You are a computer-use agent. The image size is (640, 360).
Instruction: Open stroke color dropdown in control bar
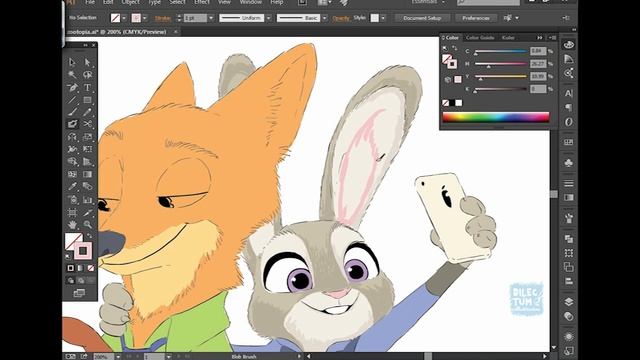pyautogui.click(x=144, y=18)
